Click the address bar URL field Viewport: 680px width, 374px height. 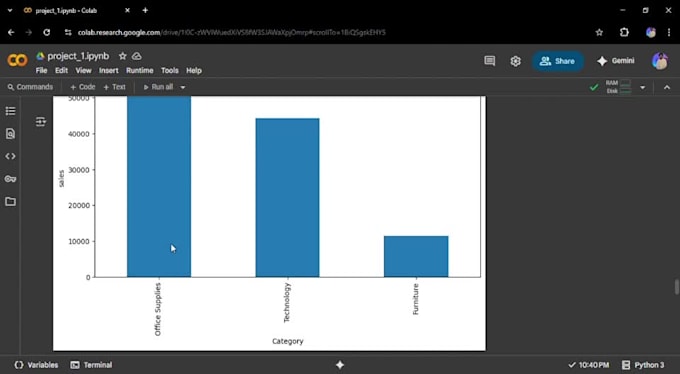325,33
